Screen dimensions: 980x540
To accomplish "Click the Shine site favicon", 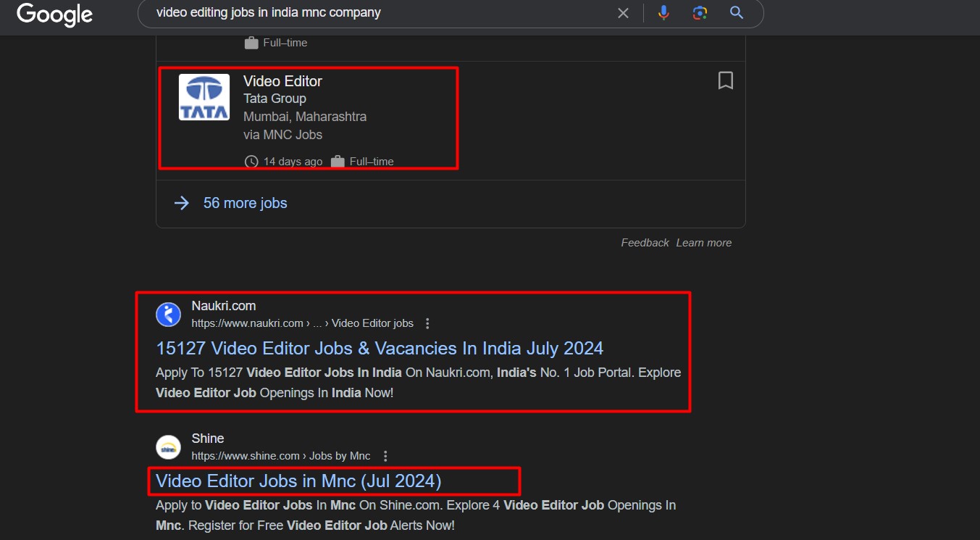I will click(x=168, y=446).
